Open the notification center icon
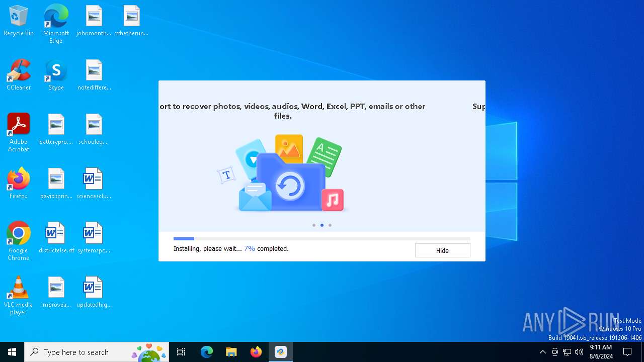 (627, 352)
